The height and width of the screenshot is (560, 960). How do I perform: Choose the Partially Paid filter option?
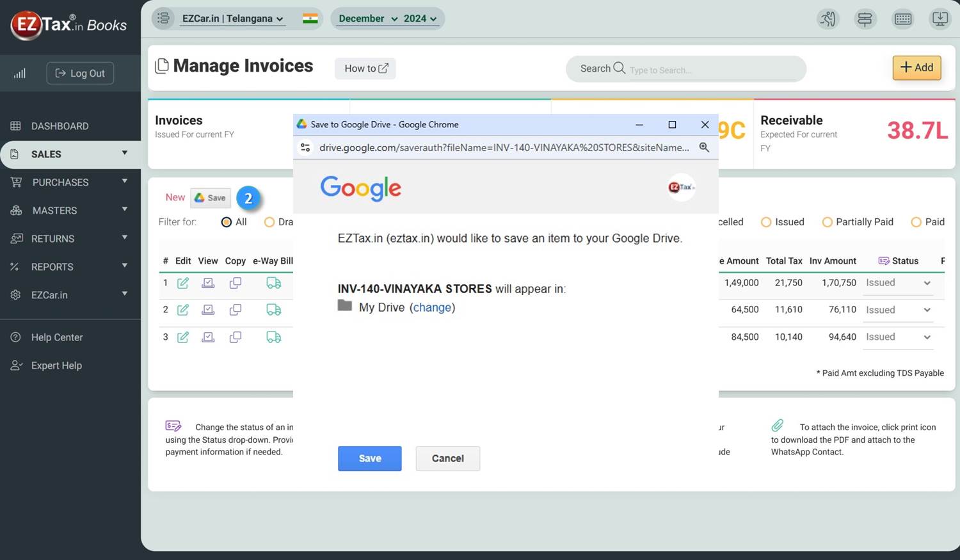[828, 222]
